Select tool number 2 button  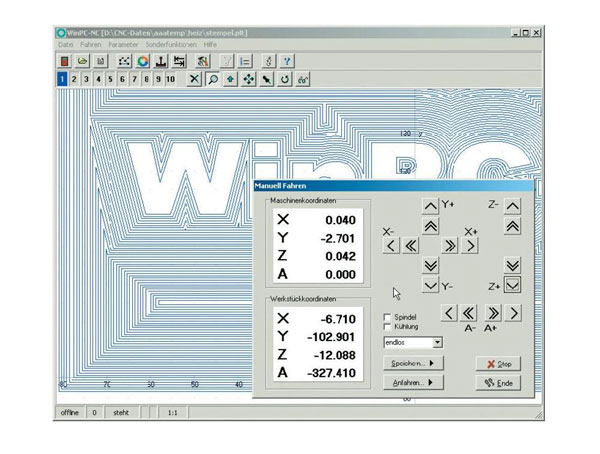pos(74,79)
